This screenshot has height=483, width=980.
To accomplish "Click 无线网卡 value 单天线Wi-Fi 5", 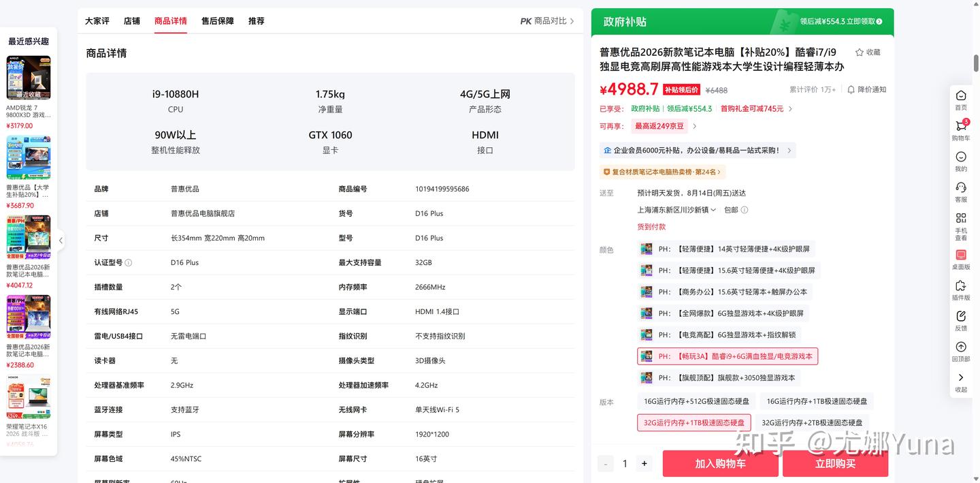I will 438,409.
